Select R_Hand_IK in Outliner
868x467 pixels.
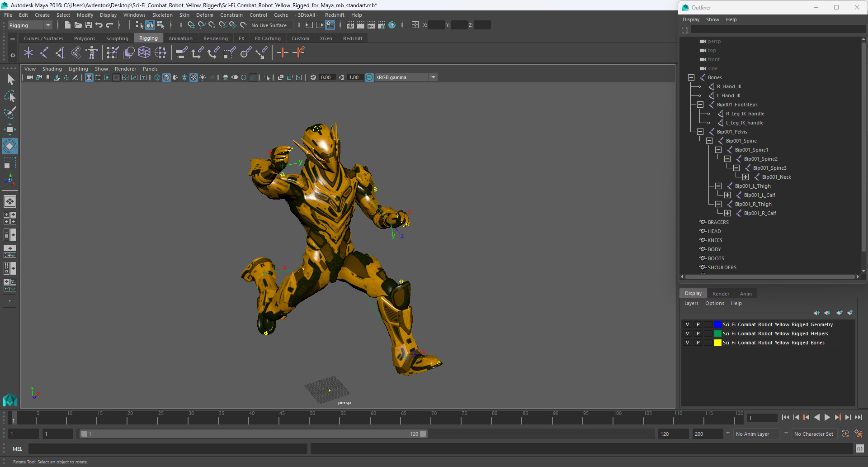click(729, 86)
